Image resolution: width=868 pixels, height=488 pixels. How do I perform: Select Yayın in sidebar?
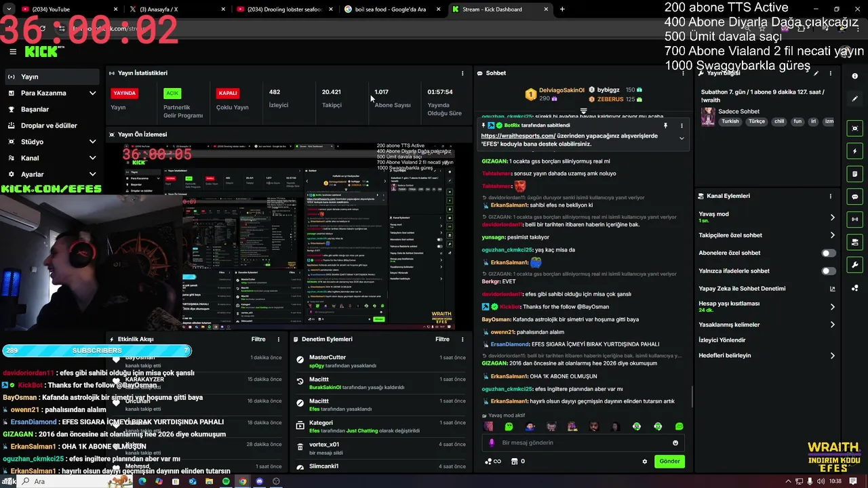pos(52,77)
